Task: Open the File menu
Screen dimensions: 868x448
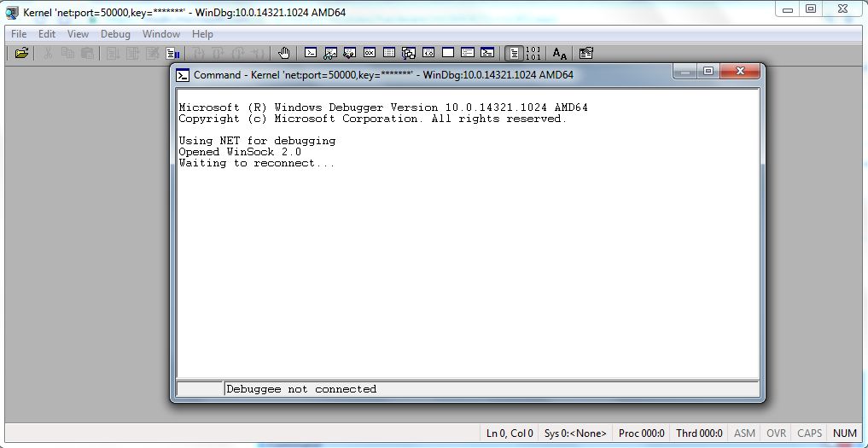Action: coord(19,34)
